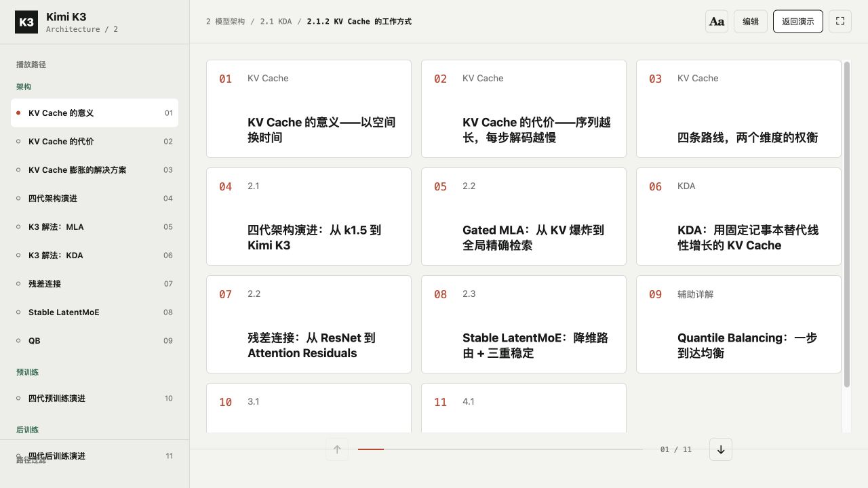Go to next slide with down arrow

coord(721,449)
